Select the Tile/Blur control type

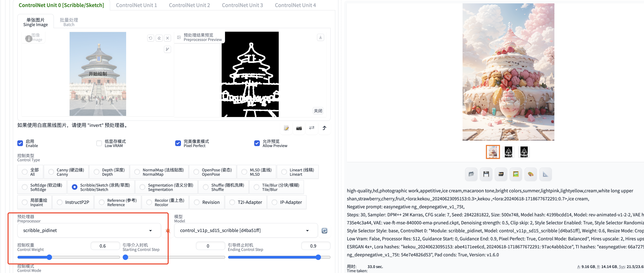click(x=276, y=187)
